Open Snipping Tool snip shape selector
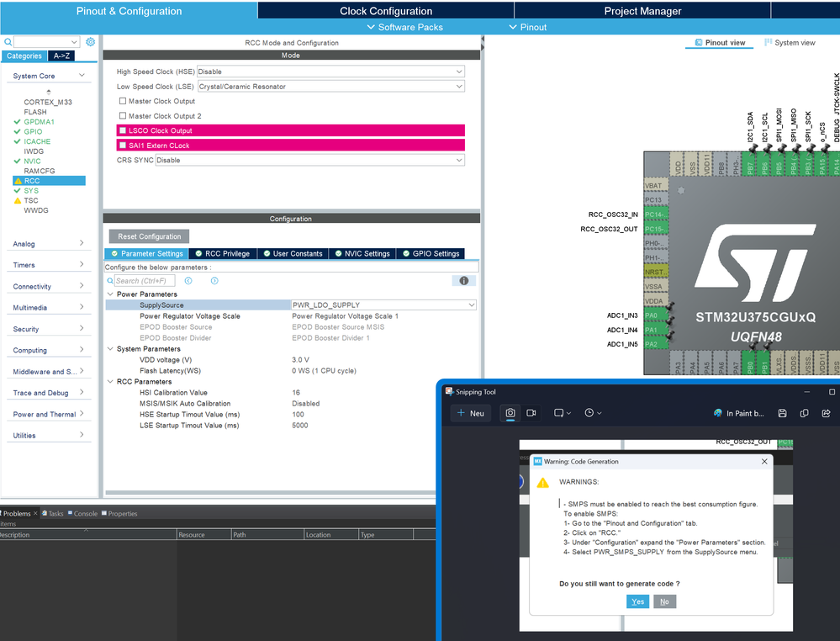This screenshot has height=641, width=840. (x=563, y=413)
